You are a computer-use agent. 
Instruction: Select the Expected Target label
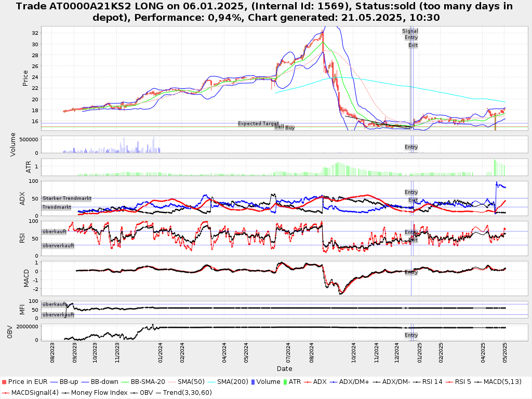(x=258, y=124)
